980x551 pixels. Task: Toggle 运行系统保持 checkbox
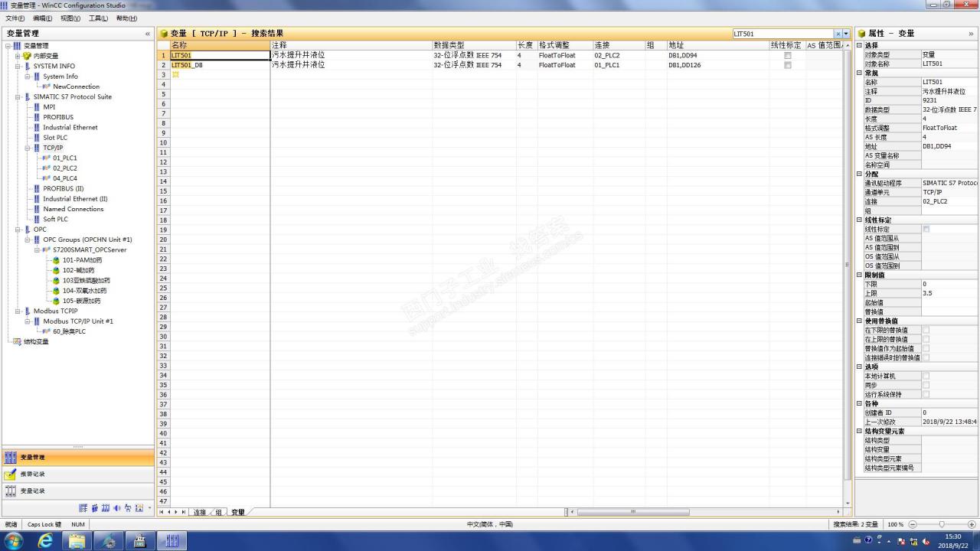926,394
